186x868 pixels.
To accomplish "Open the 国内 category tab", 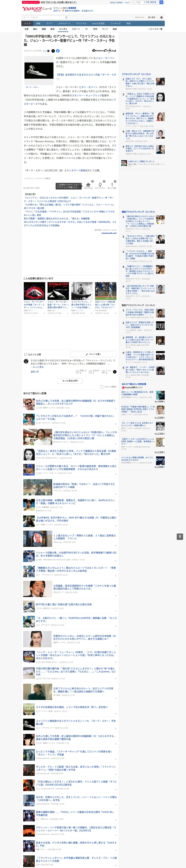I will point(35,29).
